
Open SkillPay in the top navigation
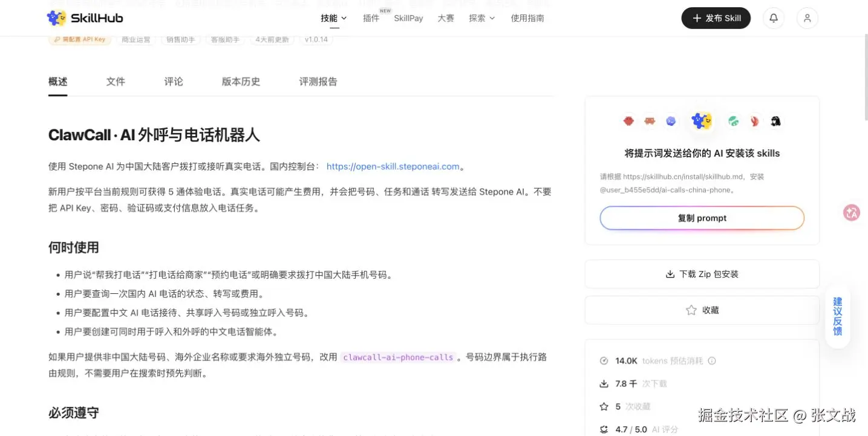pyautogui.click(x=408, y=18)
